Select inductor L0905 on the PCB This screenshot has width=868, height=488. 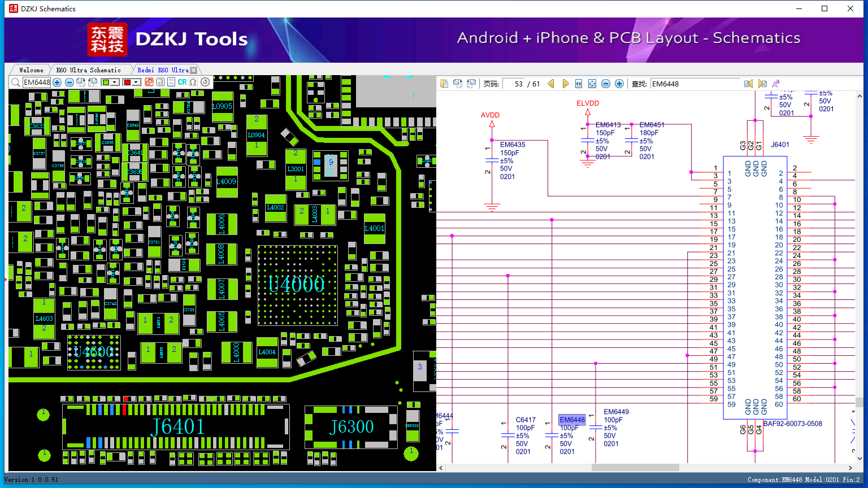[x=222, y=106]
